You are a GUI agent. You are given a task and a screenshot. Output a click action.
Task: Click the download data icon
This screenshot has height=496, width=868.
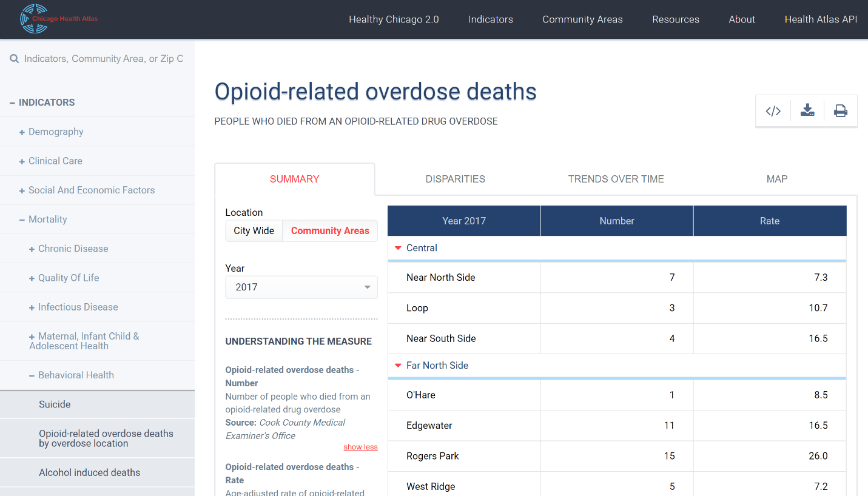[x=807, y=110]
